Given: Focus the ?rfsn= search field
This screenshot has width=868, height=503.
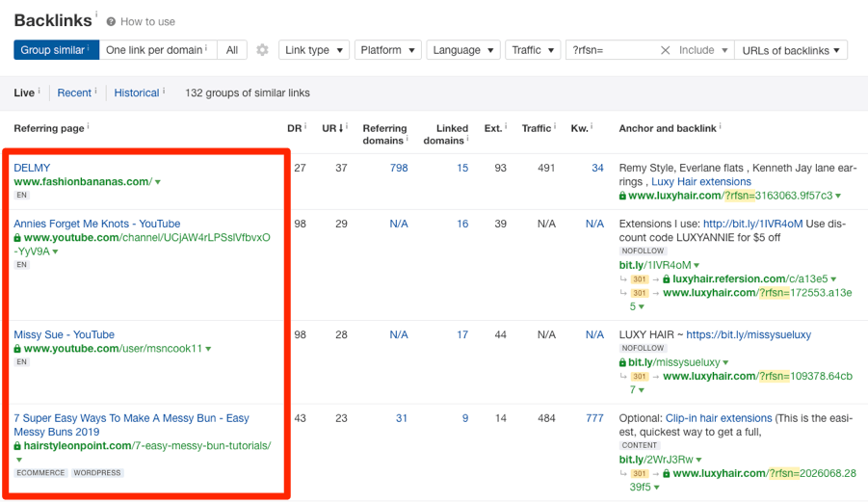Looking at the screenshot, I should [612, 50].
